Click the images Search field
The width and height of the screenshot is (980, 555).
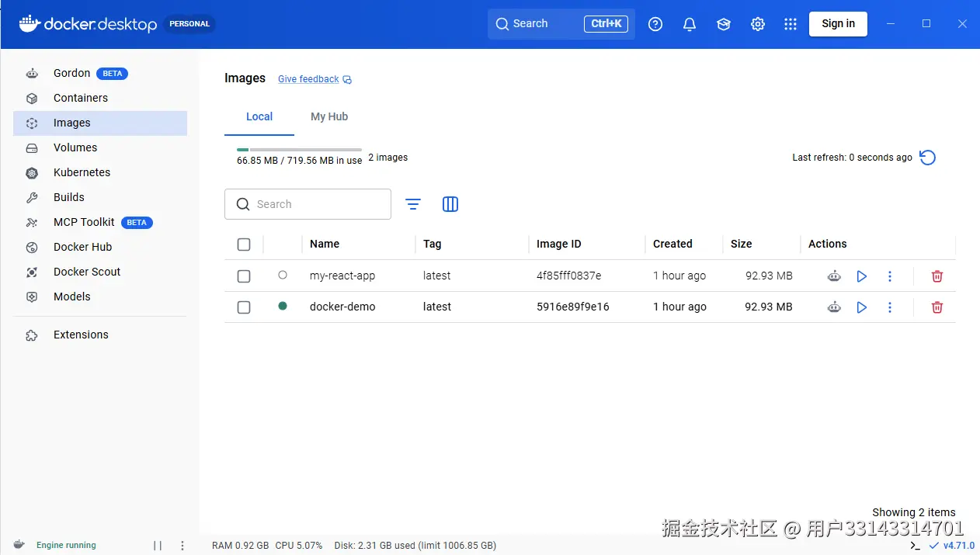(x=308, y=204)
